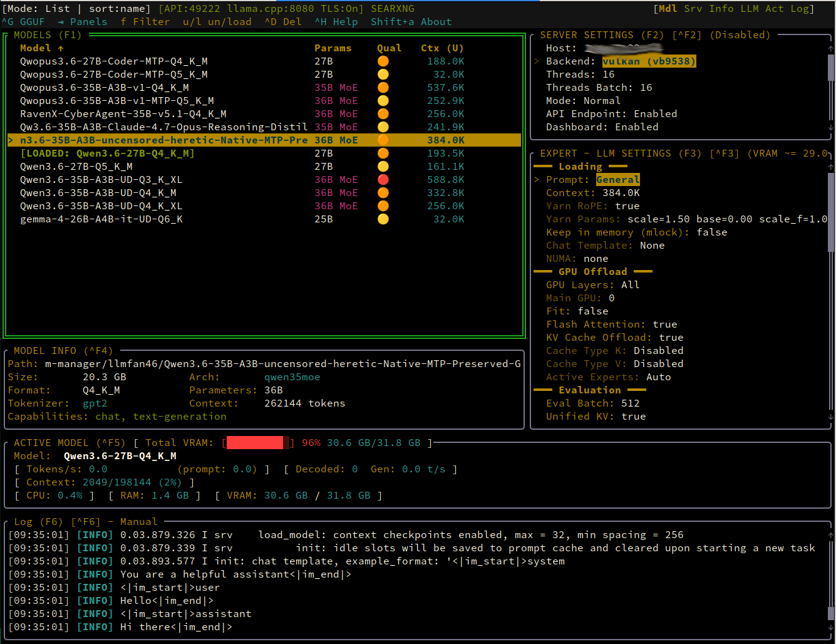Toggle Fit setting under GPU Offload
The width and height of the screenshot is (836, 644).
(x=577, y=311)
